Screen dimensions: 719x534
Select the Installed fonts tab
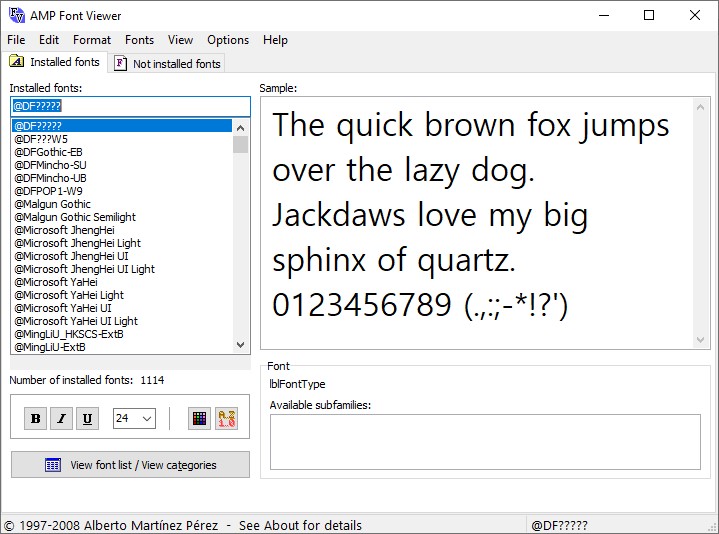[56, 62]
